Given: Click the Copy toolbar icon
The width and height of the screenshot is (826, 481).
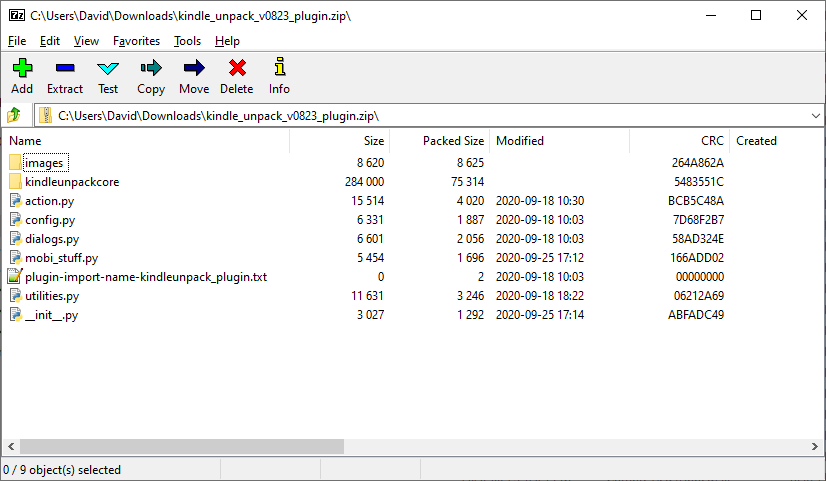Looking at the screenshot, I should (x=151, y=68).
